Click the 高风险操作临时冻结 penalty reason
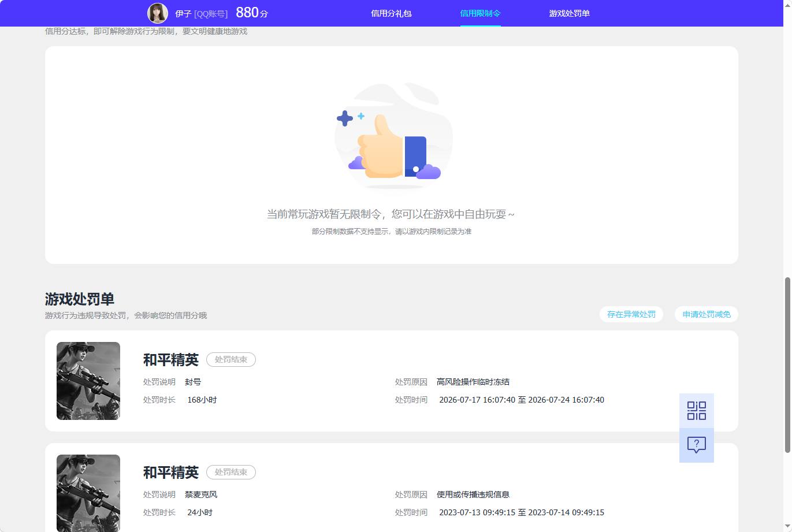The image size is (792, 532). point(473,382)
